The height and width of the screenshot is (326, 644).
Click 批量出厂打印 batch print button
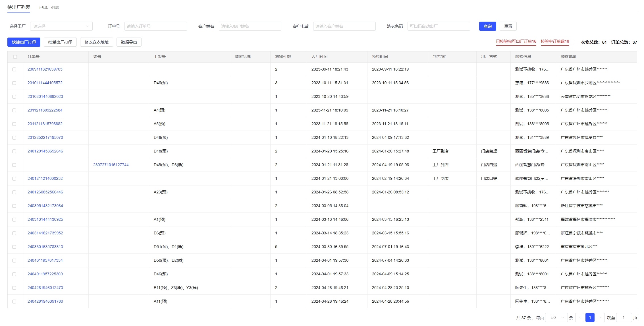pyautogui.click(x=60, y=42)
